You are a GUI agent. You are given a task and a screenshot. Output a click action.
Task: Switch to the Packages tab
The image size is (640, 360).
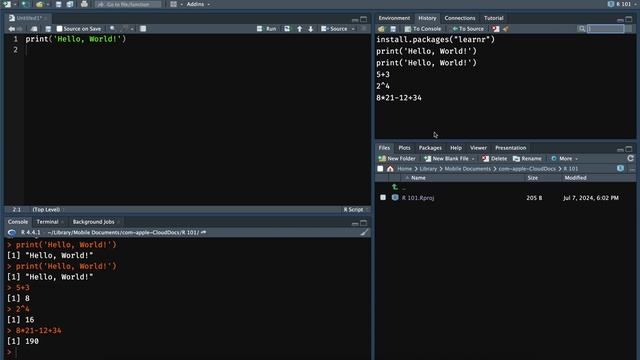(x=430, y=148)
